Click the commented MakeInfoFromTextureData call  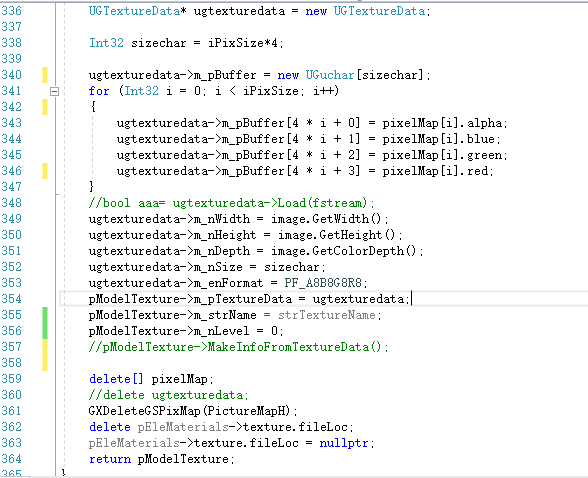pyautogui.click(x=238, y=347)
